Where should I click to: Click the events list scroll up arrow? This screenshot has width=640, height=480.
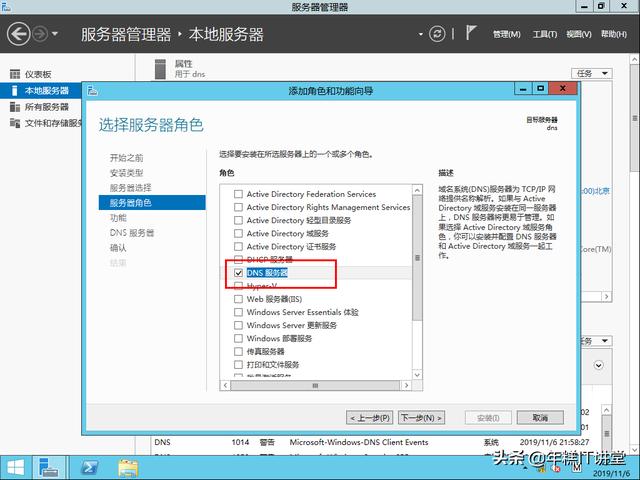point(607,410)
